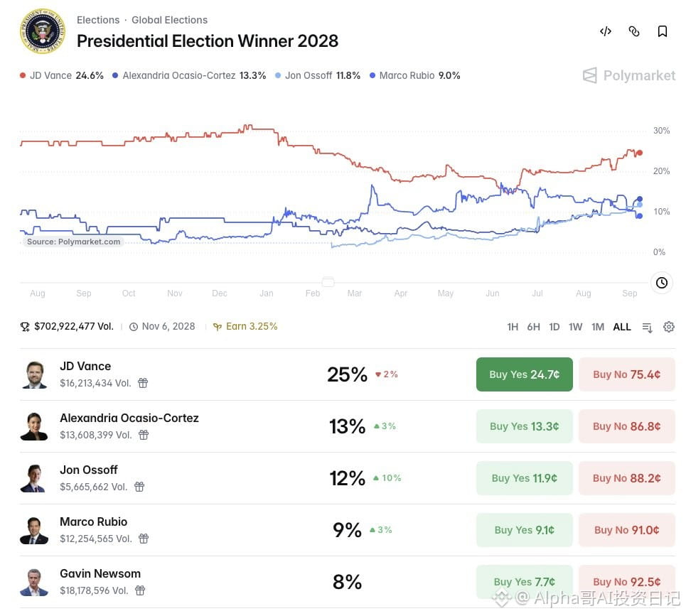Select the 1H time range
686x616 pixels.
click(513, 327)
